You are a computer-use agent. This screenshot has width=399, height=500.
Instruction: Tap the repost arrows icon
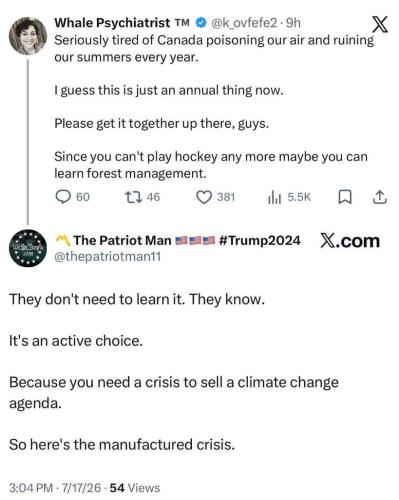(133, 197)
